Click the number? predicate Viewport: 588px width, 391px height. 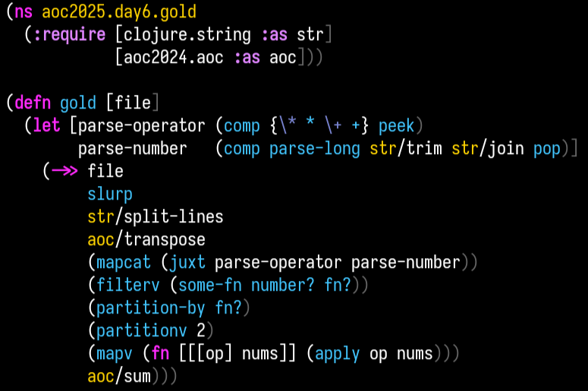[x=283, y=285]
